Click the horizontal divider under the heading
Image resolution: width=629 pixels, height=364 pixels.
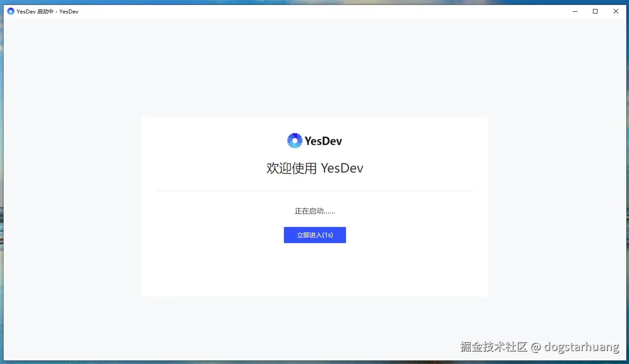click(x=314, y=191)
